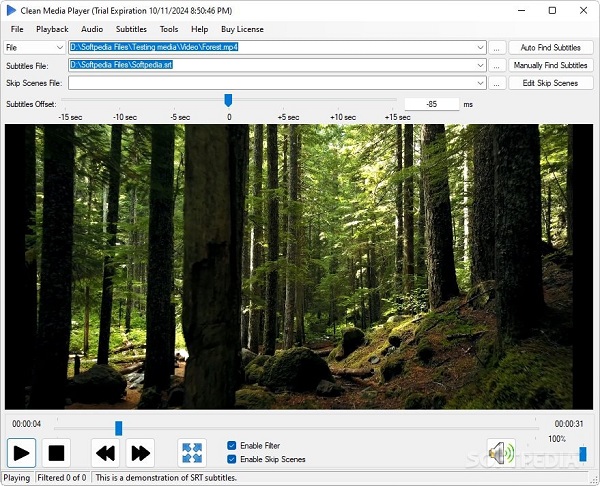Open the Subtitles menu
The image size is (600, 486).
pos(131,29)
